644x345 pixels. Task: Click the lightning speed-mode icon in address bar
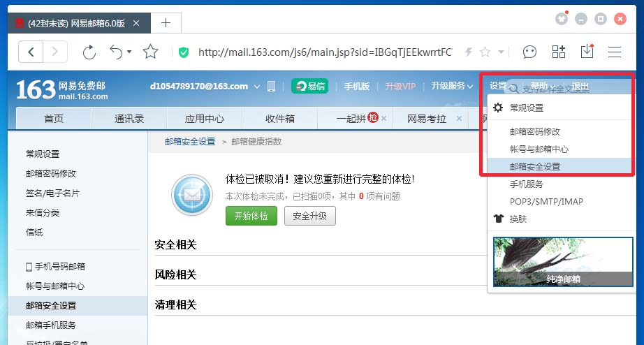pyautogui.click(x=468, y=52)
